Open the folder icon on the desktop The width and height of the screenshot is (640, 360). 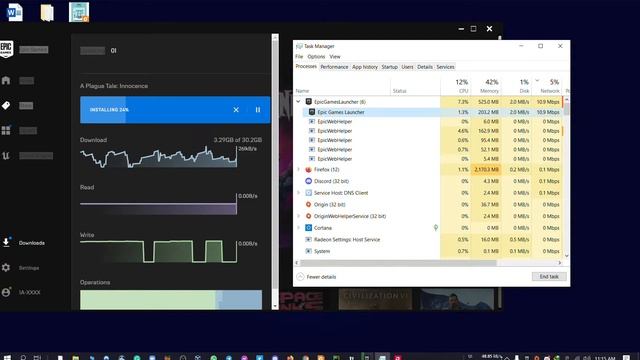[47, 12]
